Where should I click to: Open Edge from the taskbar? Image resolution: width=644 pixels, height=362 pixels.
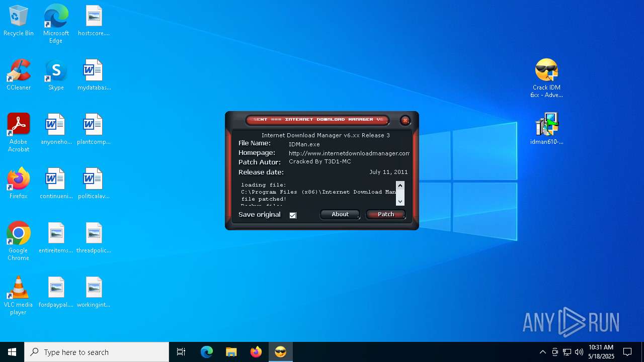point(207,352)
